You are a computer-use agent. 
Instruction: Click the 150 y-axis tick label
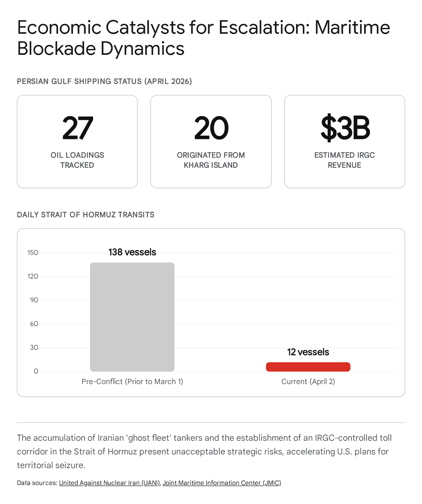33,253
